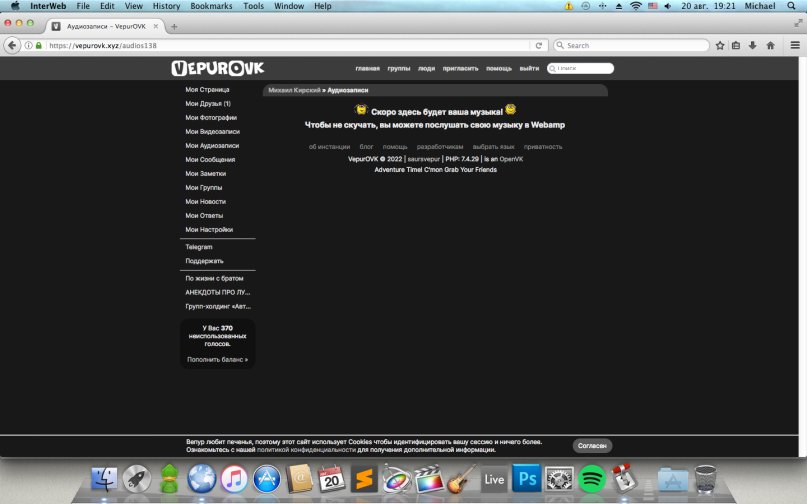Click the green padlock security icon
The width and height of the screenshot is (807, 504).
39,45
